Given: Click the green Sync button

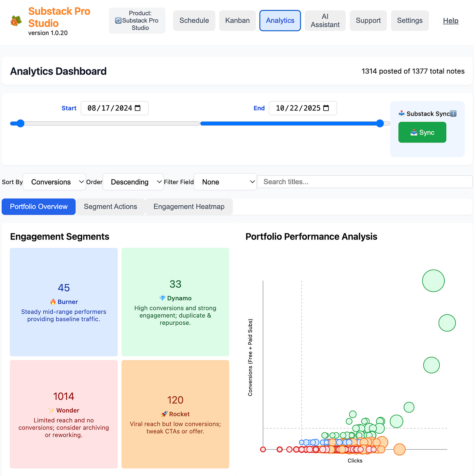Looking at the screenshot, I should [x=422, y=132].
